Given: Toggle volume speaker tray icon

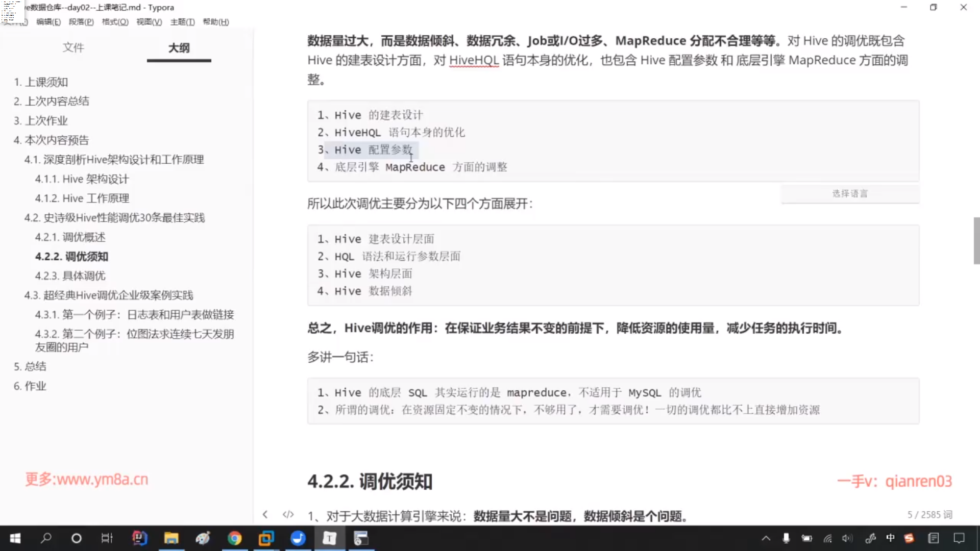Looking at the screenshot, I should coord(847,538).
